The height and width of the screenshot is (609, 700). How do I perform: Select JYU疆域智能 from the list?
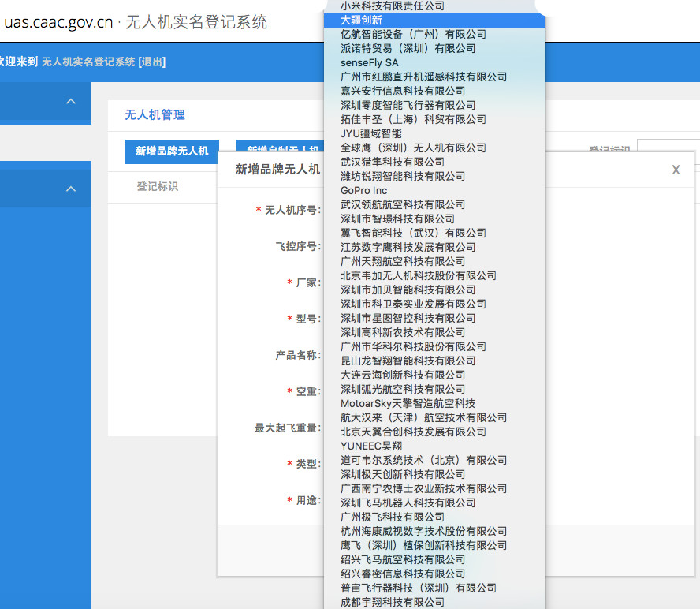click(x=371, y=133)
